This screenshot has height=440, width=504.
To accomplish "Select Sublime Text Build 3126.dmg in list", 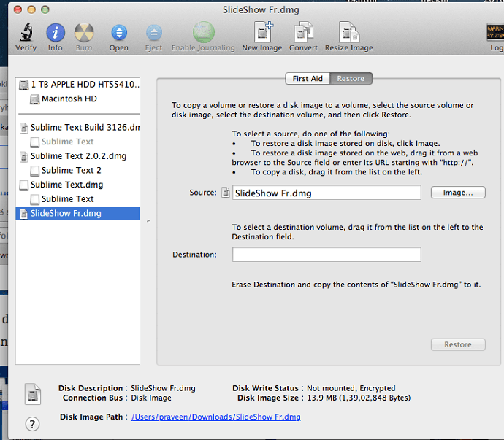I will pos(77,128).
